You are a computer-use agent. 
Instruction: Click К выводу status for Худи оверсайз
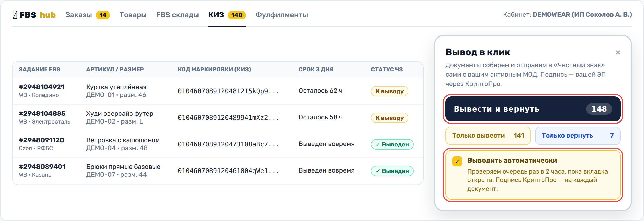click(389, 118)
